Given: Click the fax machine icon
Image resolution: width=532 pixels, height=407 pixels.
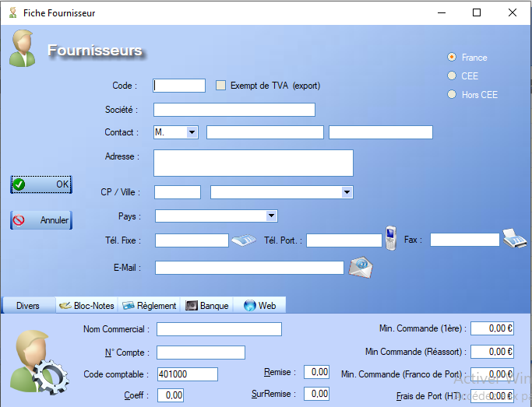Looking at the screenshot, I should coord(513,238).
